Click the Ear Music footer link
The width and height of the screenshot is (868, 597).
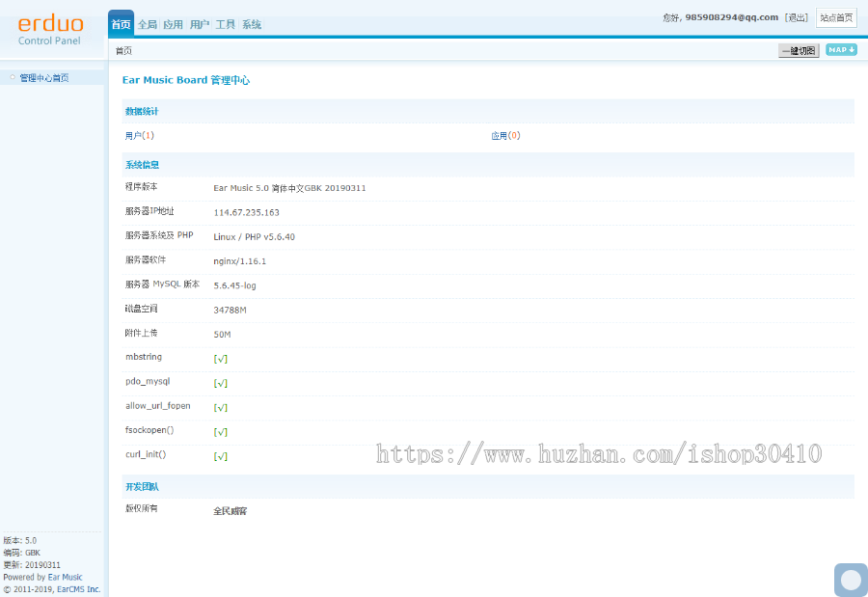pyautogui.click(x=65, y=577)
